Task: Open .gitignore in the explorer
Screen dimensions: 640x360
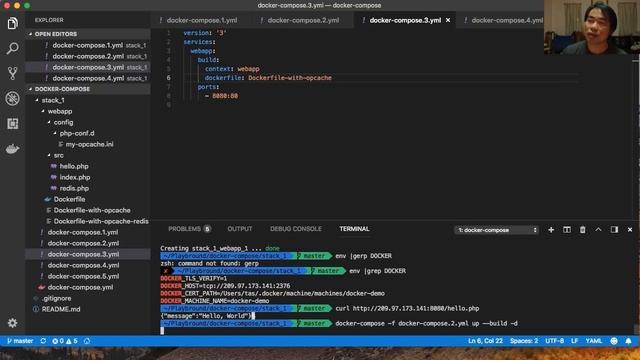Action: [56, 298]
